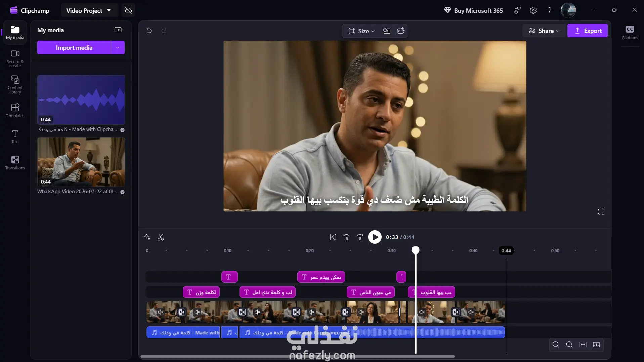This screenshot has height=362, width=644.
Task: Open the Captions panel
Action: click(x=630, y=33)
